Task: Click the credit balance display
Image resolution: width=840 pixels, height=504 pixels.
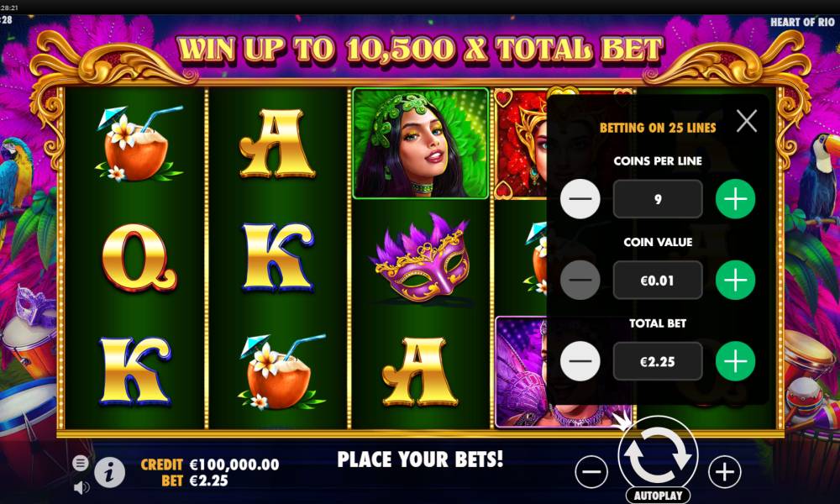Action: (x=210, y=465)
